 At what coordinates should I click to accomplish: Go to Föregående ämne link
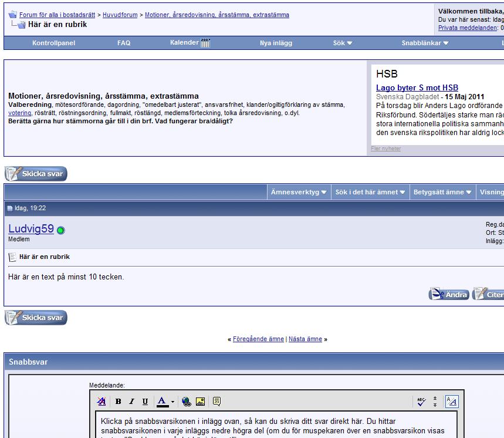coord(258,339)
